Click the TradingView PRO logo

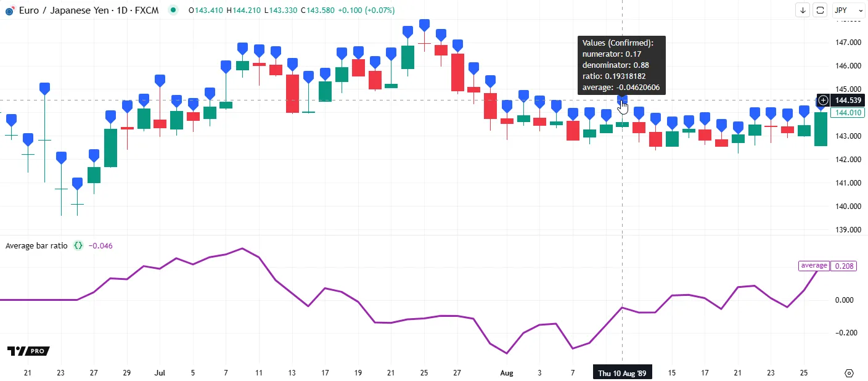[x=28, y=351]
